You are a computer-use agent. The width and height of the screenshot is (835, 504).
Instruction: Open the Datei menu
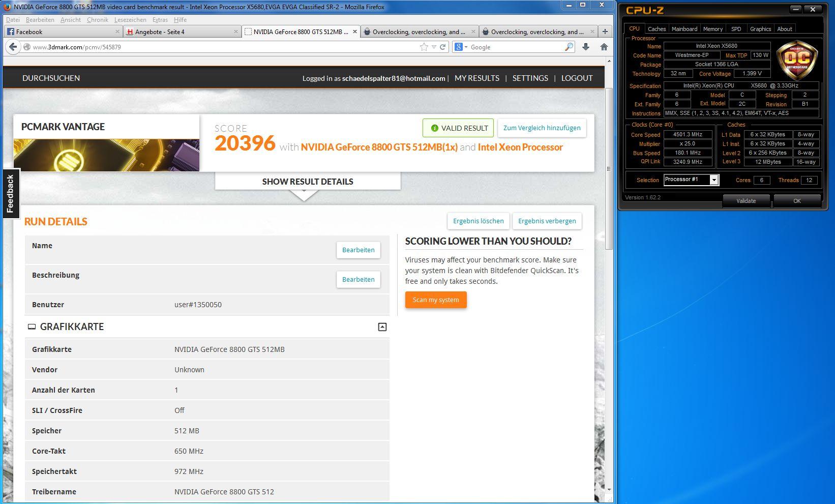[13, 20]
